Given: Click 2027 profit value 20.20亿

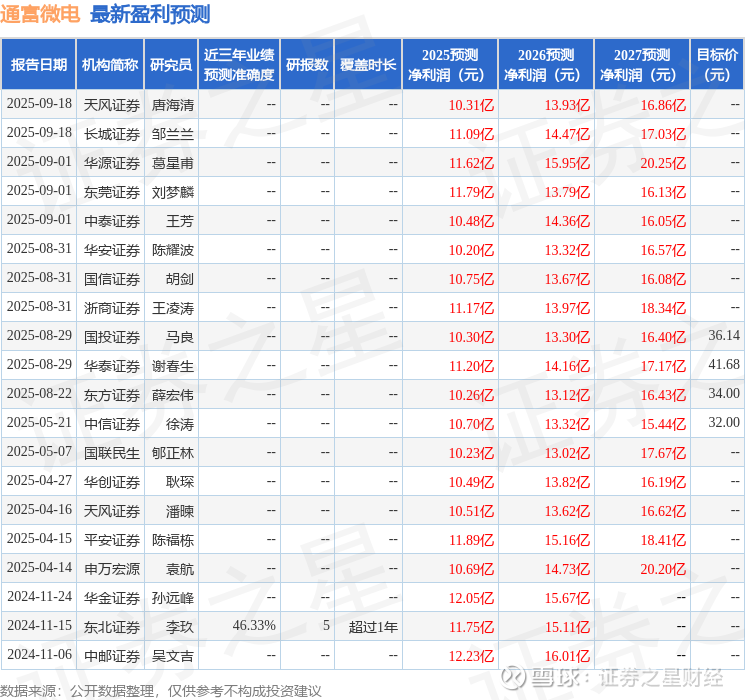Looking at the screenshot, I should point(663,569).
